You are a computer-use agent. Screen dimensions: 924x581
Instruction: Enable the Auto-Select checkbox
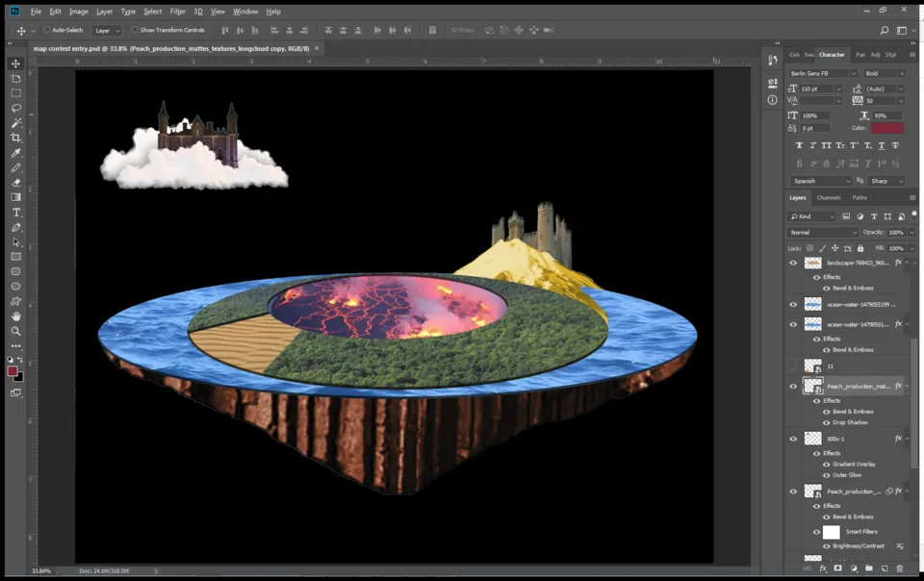46,30
